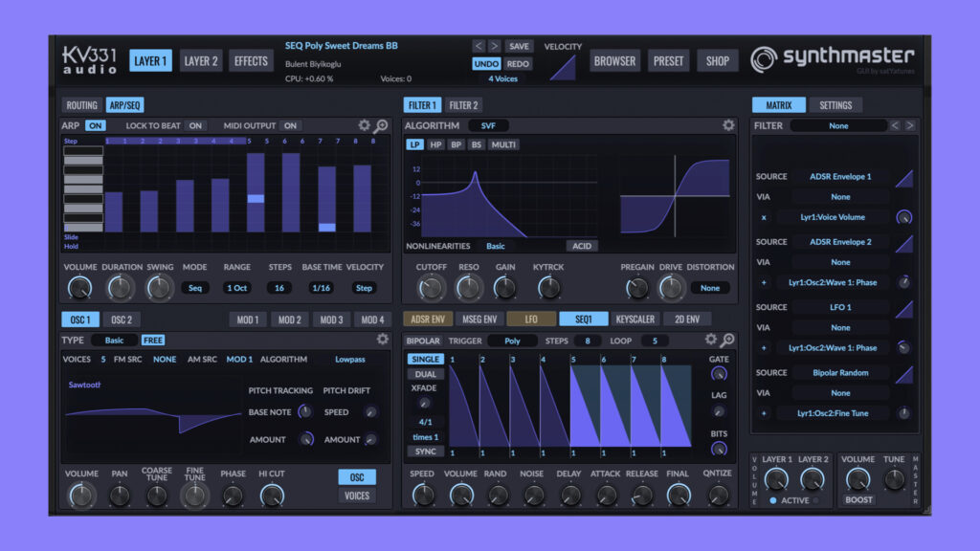Viewport: 980px width, 551px height.
Task: Click the arpeggiator zoom magnifier icon
Action: pyautogui.click(x=381, y=126)
